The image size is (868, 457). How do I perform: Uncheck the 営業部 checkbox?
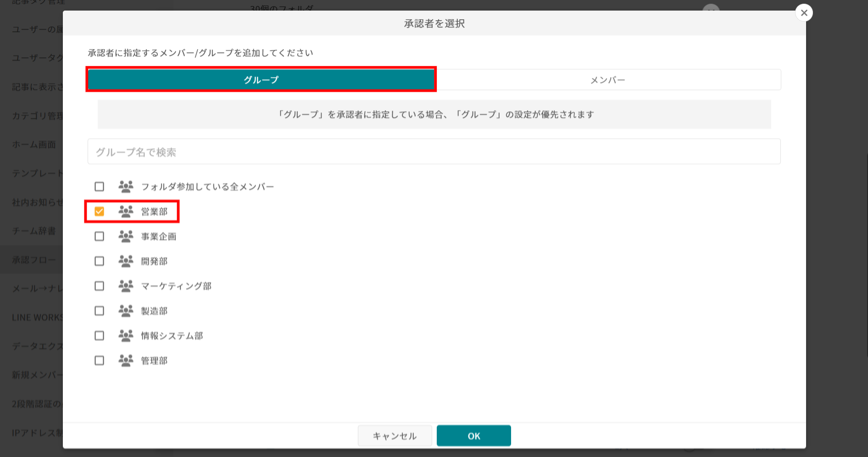tap(99, 212)
